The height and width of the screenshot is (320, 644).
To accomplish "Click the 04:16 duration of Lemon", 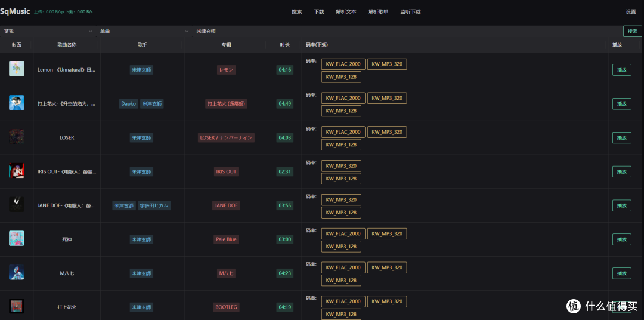I will (285, 70).
